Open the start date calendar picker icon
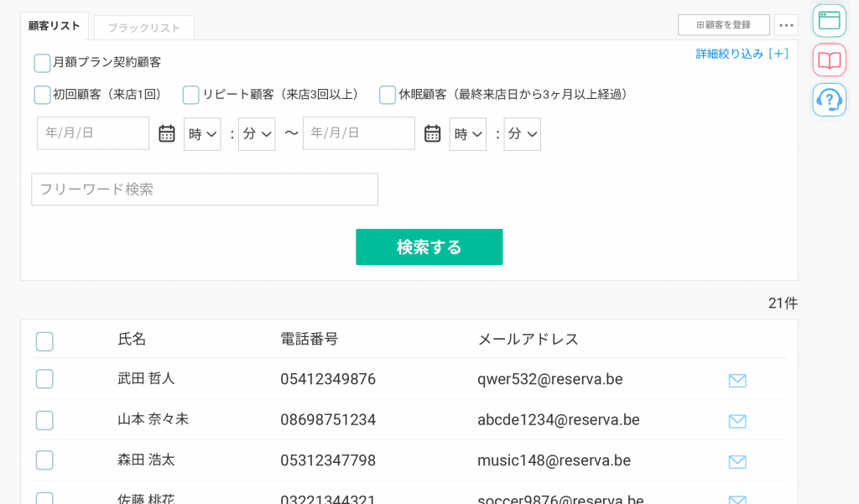 pos(167,133)
